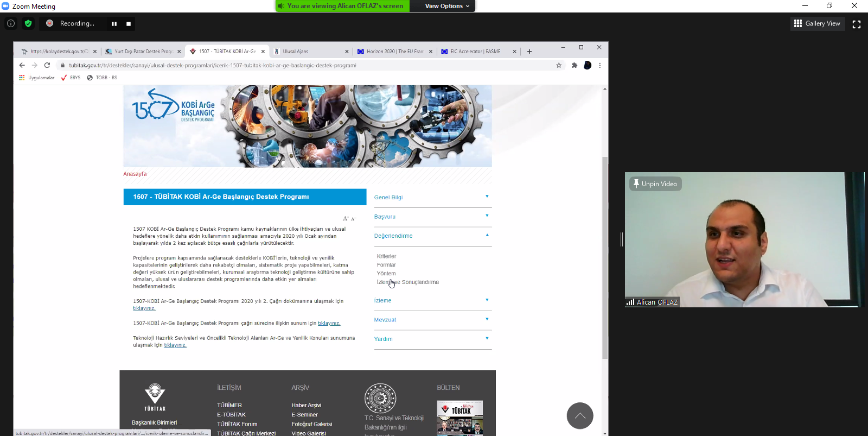Open the Fotoğraf Galerisi footer link
This screenshot has width=868, height=436.
(x=311, y=424)
